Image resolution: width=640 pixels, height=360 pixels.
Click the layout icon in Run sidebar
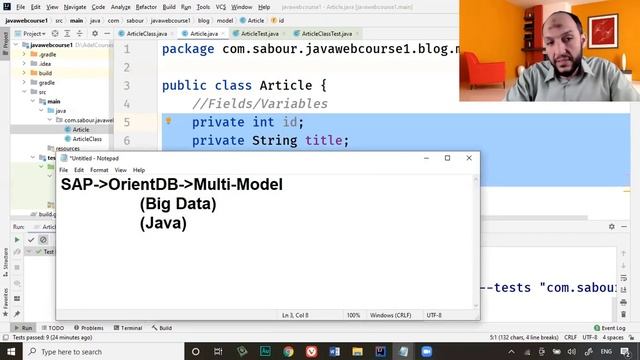pyautogui.click(x=17, y=298)
